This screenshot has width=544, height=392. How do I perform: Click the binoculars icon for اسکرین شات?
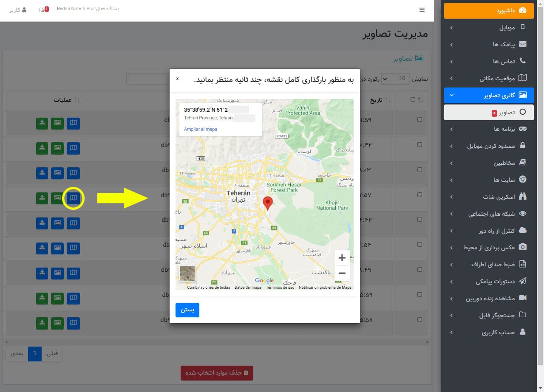(523, 197)
